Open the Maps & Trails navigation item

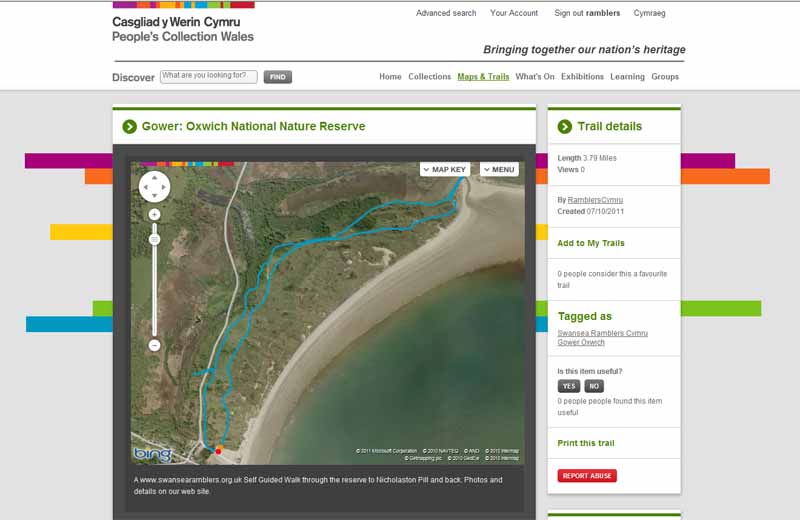483,77
